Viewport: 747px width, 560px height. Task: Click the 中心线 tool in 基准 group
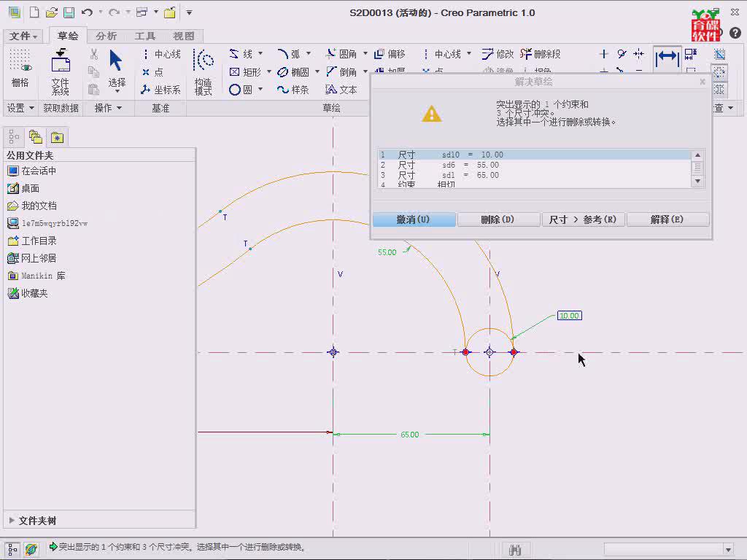pos(161,54)
